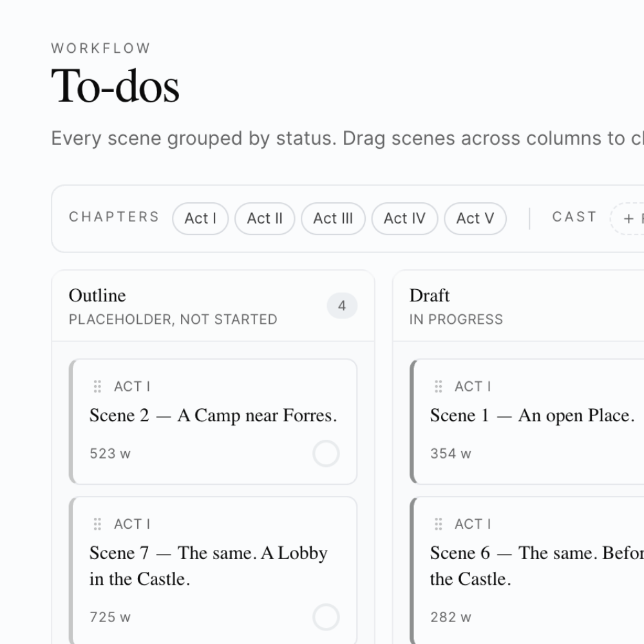Open Scene 2 — A Camp near Forres
644x644 pixels.
[213, 416]
